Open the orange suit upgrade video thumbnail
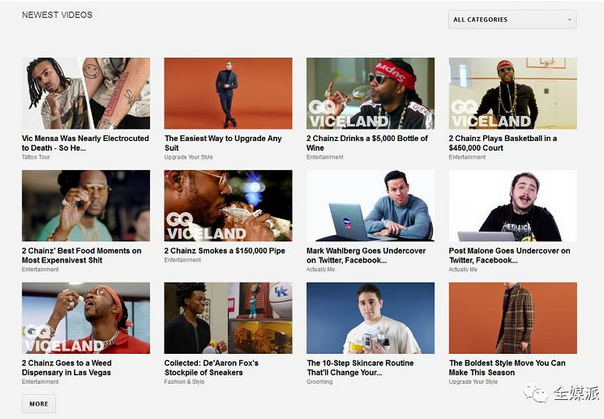Screen dimensions: 604x419 (228, 93)
